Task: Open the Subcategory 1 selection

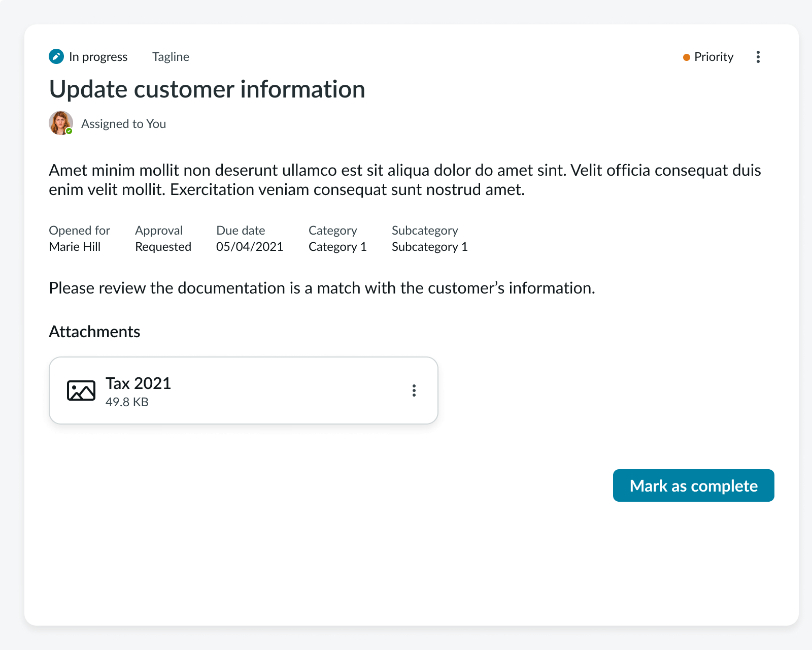Action: tap(429, 247)
